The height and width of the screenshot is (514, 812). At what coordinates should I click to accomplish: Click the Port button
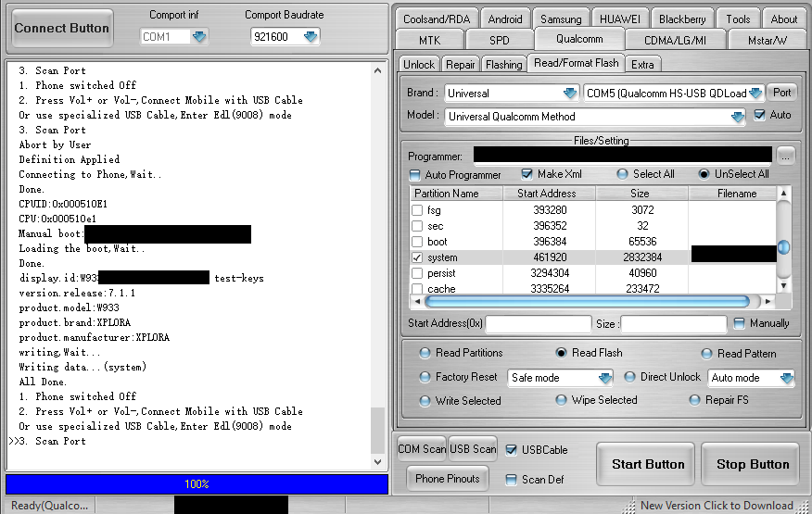click(781, 93)
